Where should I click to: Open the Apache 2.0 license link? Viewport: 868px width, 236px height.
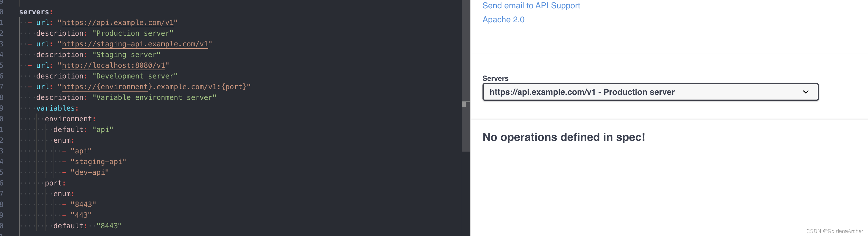pos(503,20)
